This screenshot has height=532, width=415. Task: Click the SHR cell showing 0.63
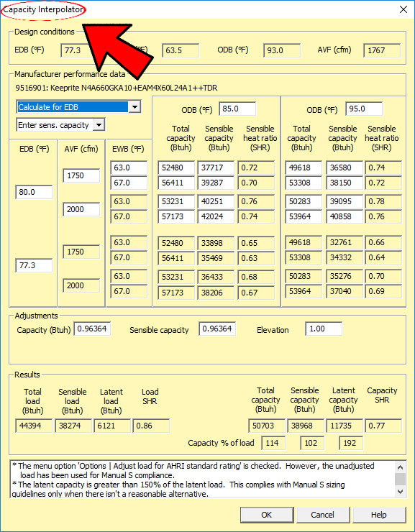pos(256,258)
